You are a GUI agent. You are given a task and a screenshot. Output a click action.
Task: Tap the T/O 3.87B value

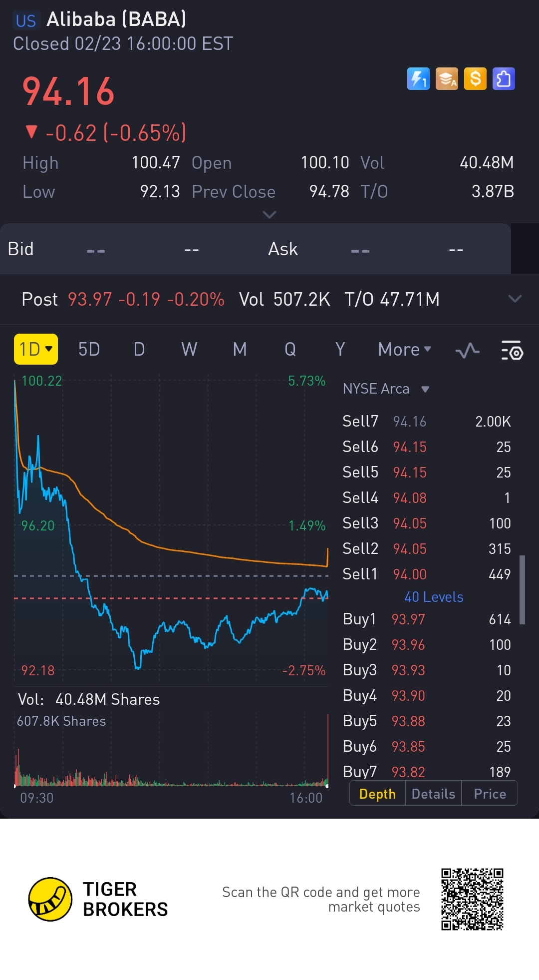coord(493,191)
